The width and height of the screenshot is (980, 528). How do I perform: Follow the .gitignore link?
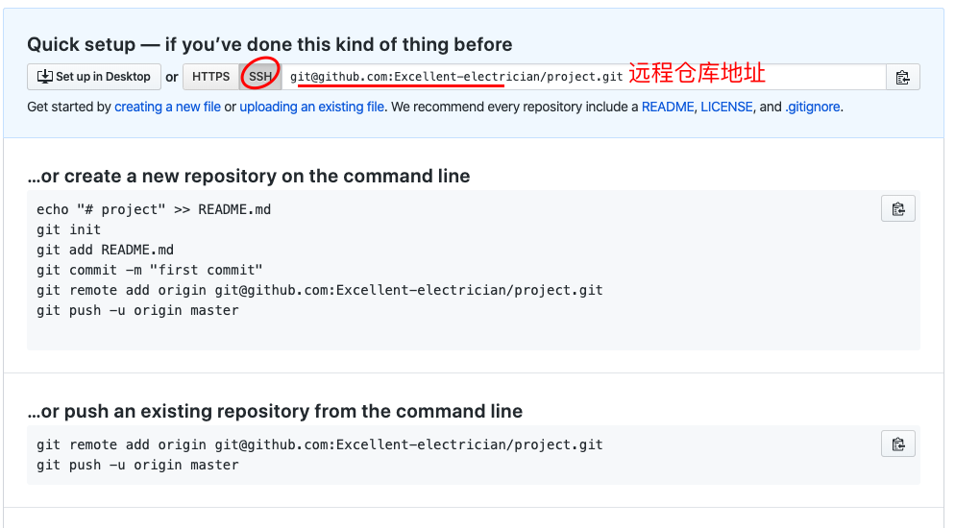pyautogui.click(x=813, y=107)
